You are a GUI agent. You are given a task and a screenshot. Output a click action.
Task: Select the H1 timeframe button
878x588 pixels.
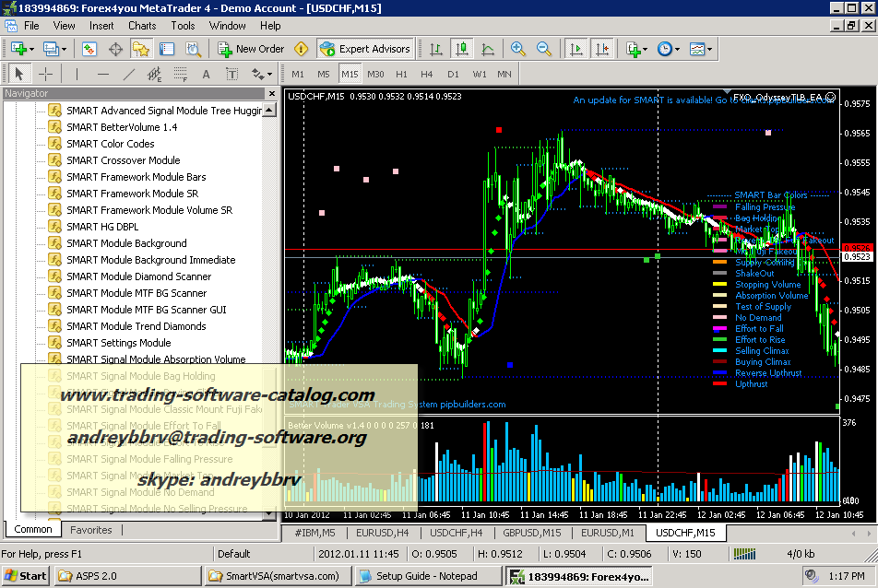pos(401,74)
